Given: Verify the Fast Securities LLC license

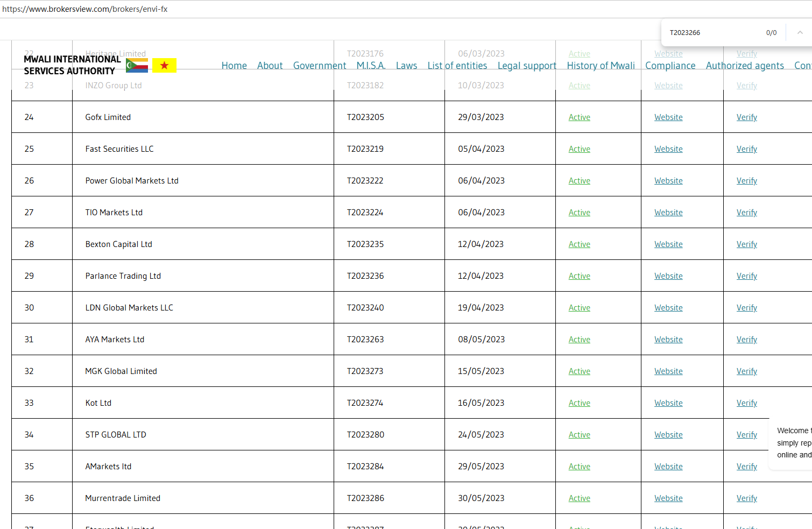Looking at the screenshot, I should (746, 149).
